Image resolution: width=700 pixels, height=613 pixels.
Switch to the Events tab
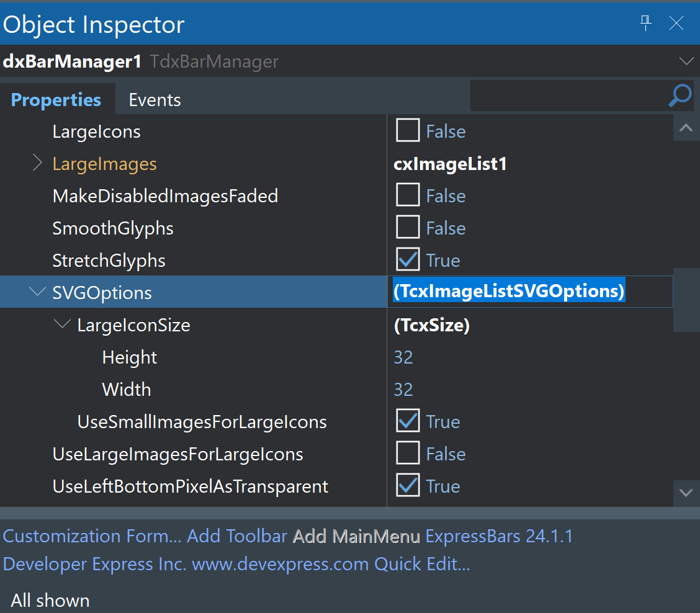click(x=155, y=99)
